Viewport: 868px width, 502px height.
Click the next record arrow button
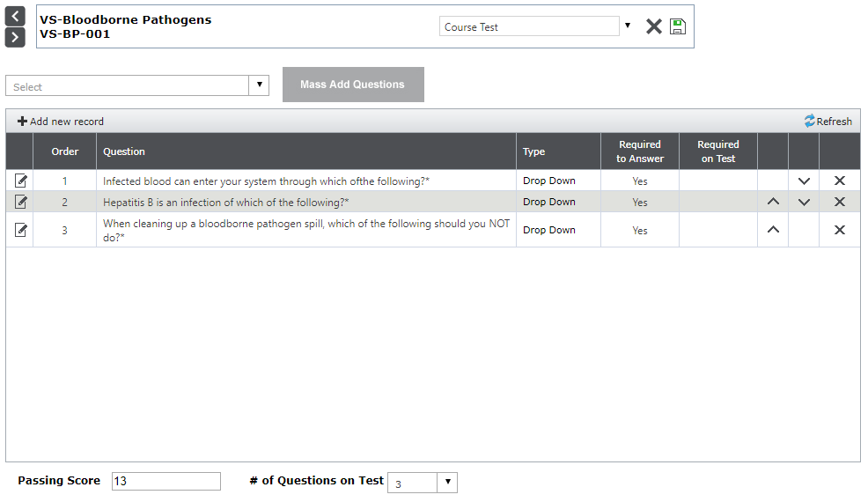(x=15, y=37)
